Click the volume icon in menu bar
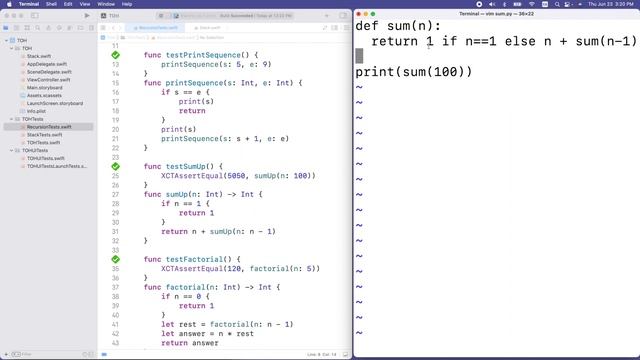 click(492, 4)
